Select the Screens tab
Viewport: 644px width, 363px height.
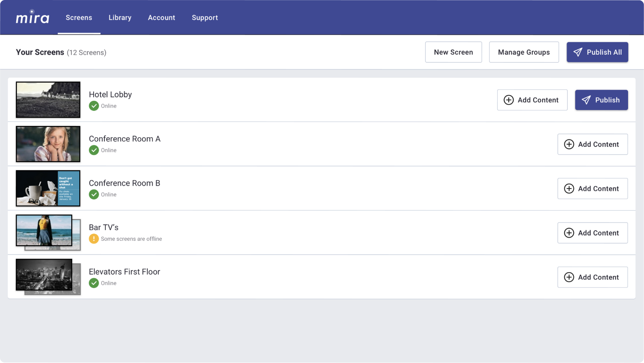tap(79, 17)
